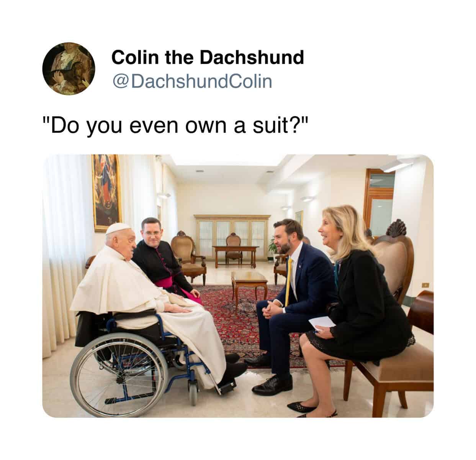
Task: Open Colin the Dachshund's profile avatar
Action: pyautogui.click(x=69, y=69)
